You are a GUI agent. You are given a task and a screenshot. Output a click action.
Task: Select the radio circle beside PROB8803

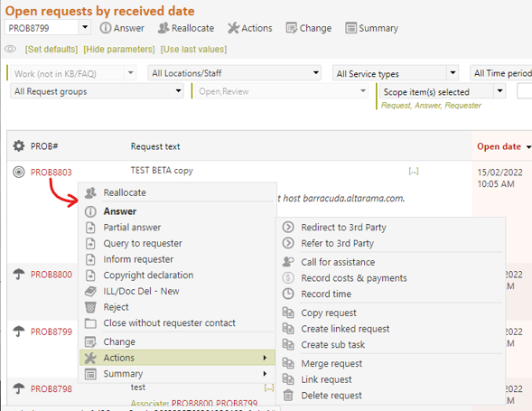point(19,172)
